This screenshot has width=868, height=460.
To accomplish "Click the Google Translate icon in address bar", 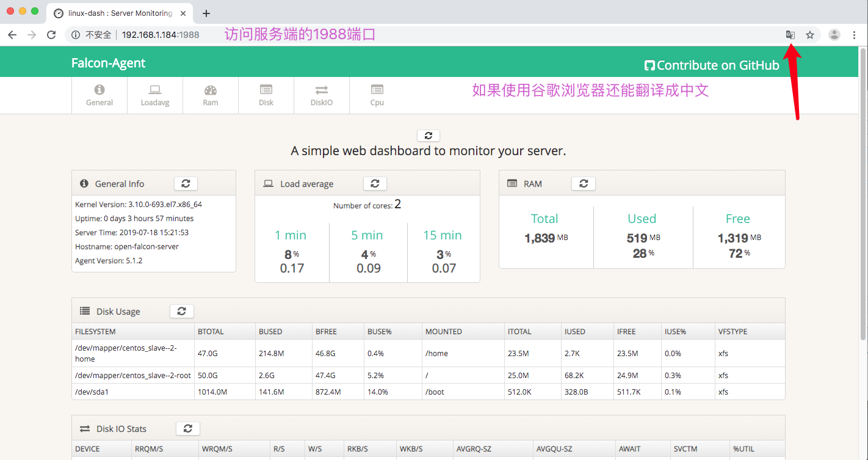I will [790, 35].
